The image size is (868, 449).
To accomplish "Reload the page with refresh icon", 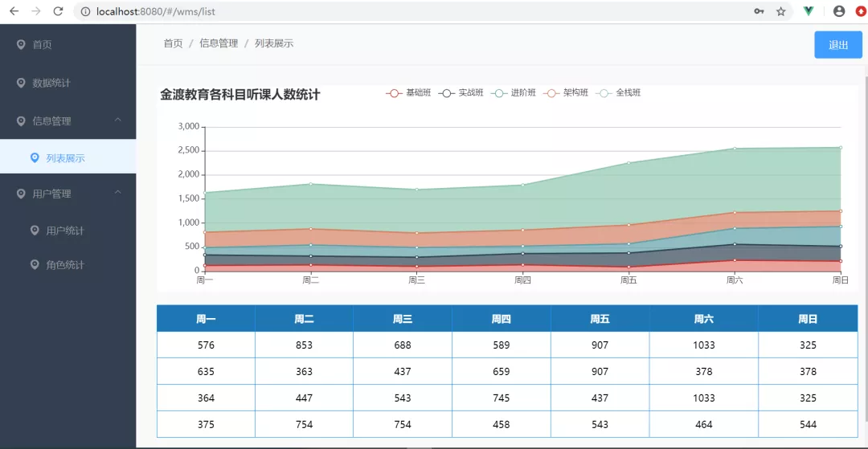I will 58,11.
